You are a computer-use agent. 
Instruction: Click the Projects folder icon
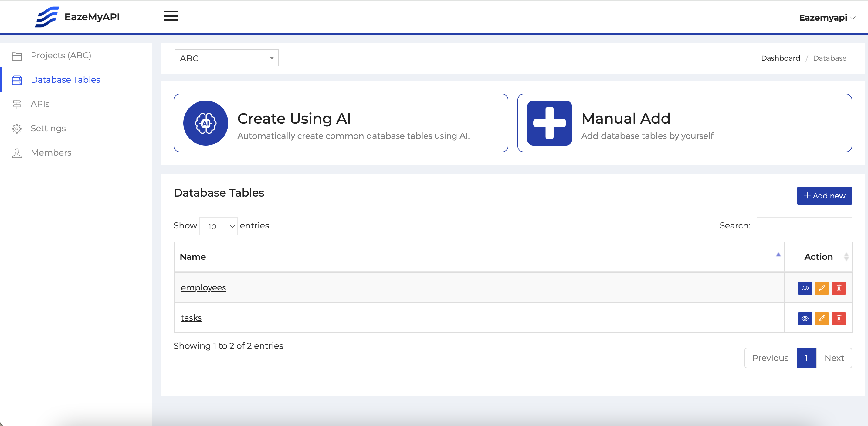click(x=17, y=56)
